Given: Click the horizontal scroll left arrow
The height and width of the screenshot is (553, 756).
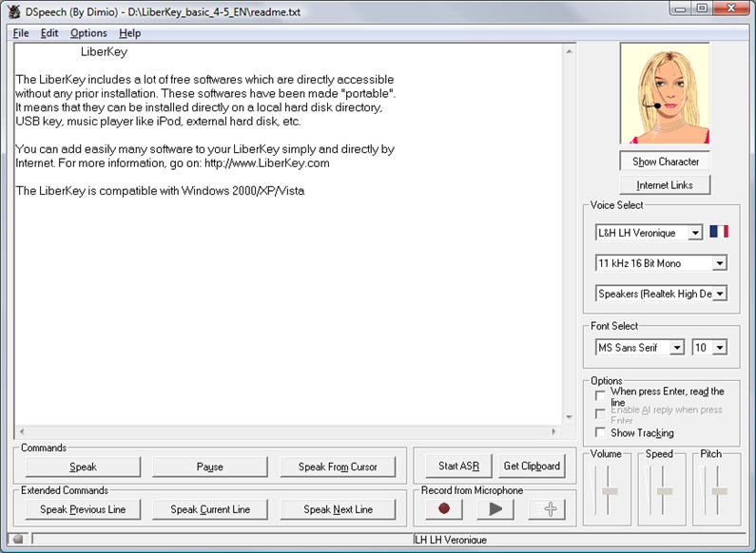Looking at the screenshot, I should coord(22,431).
